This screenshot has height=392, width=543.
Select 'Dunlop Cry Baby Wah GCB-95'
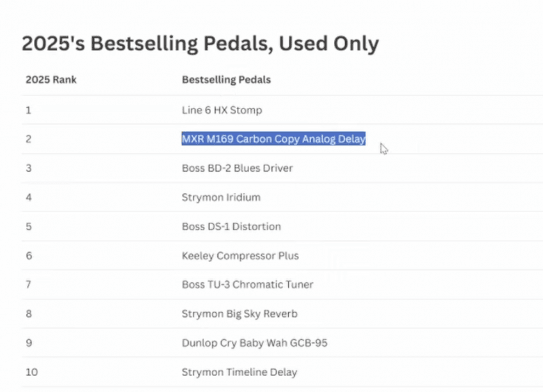tap(254, 343)
